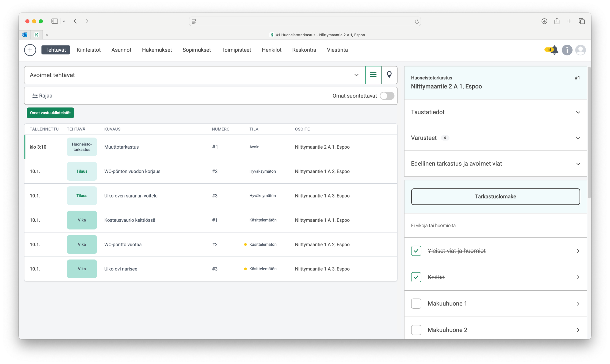Click the Safari share icon

(557, 21)
